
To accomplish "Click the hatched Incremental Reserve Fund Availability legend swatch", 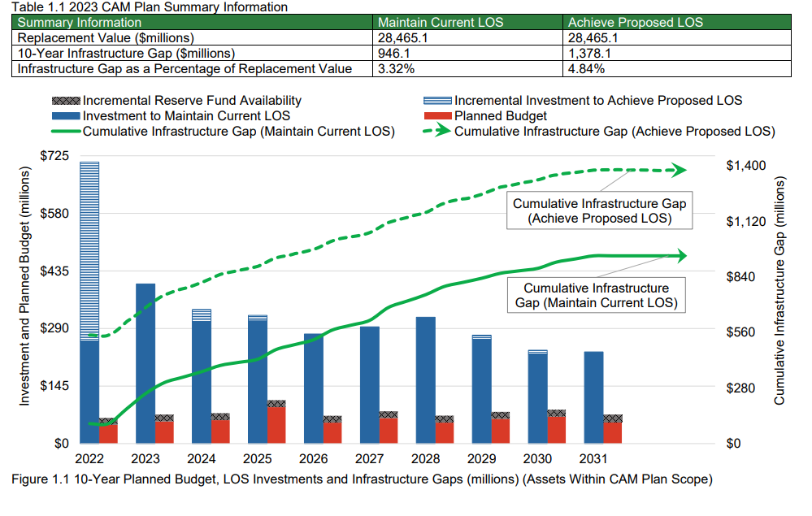I will click(65, 101).
